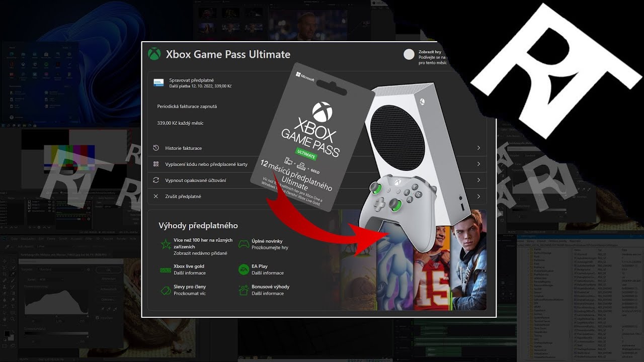Open Zobrazit nedávno přidané link
This screenshot has width=644, height=362.
click(200, 253)
